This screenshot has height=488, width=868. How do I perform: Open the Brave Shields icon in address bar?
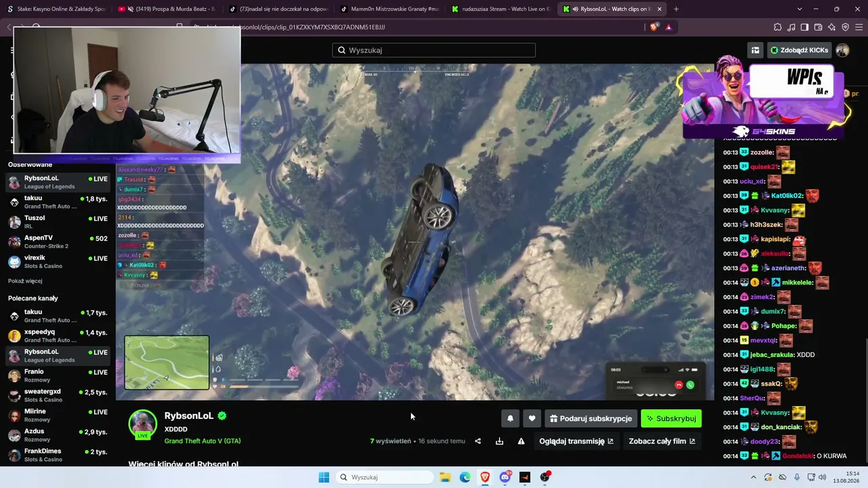[654, 27]
